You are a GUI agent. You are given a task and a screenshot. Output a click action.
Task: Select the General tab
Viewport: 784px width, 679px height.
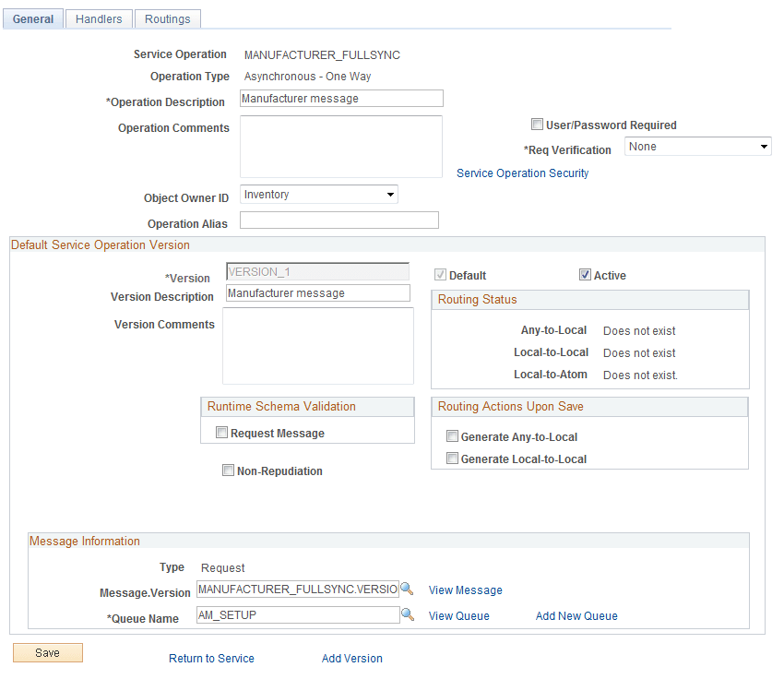[32, 18]
